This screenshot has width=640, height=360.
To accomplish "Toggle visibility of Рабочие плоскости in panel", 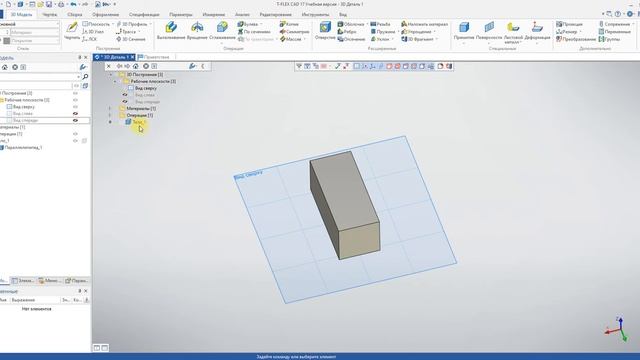I will tap(75, 100).
